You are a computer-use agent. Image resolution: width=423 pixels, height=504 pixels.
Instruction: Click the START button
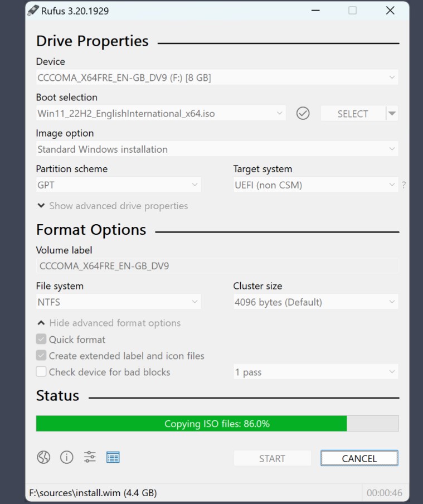(273, 458)
